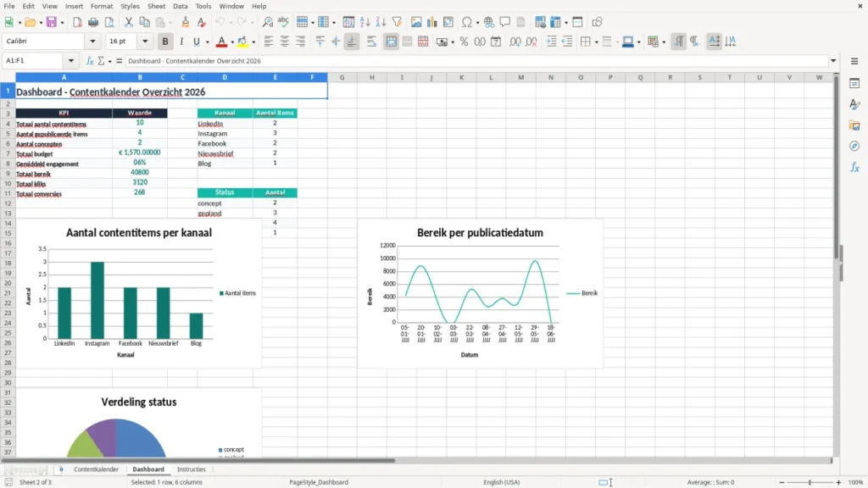Expand Name Box dropdown
The height and width of the screenshot is (488, 868).
71,61
